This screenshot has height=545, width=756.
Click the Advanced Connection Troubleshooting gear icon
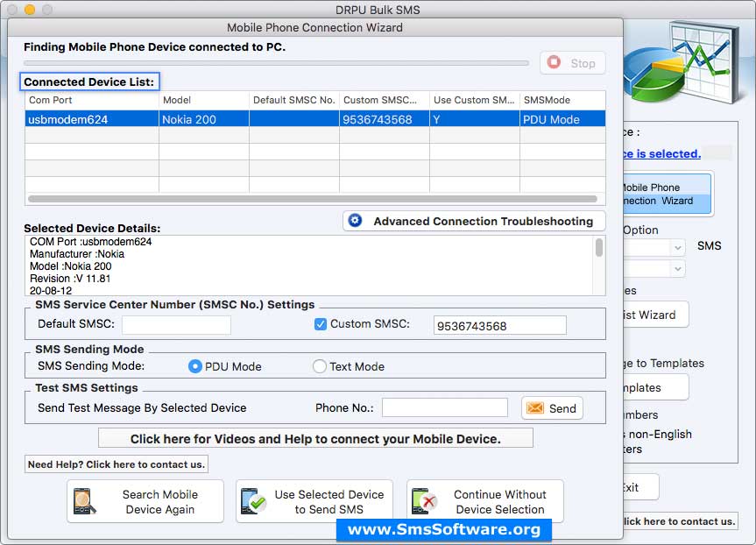pyautogui.click(x=356, y=221)
